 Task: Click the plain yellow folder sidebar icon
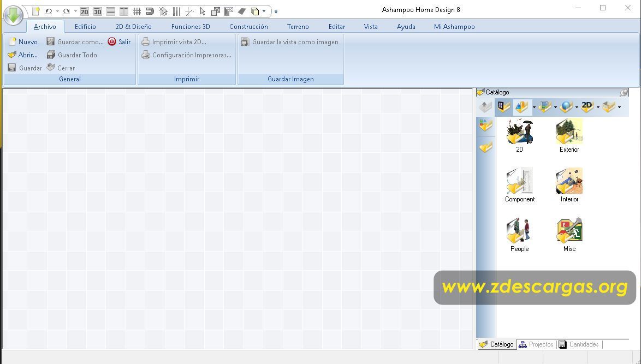[x=485, y=146]
